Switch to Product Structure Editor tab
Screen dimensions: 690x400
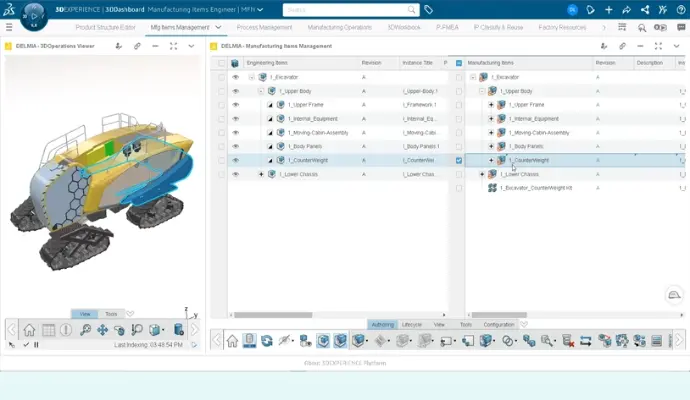point(106,27)
